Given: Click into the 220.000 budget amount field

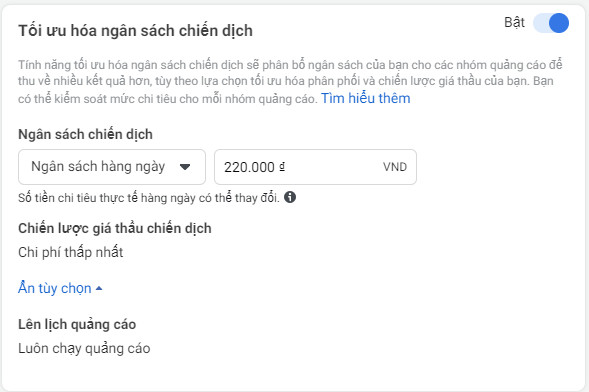Looking at the screenshot, I should [x=315, y=167].
